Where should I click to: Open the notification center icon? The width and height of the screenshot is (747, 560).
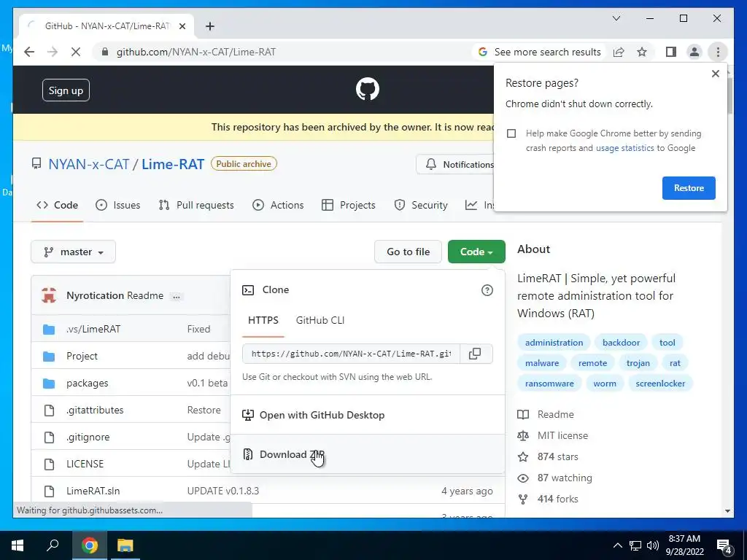[x=724, y=547]
